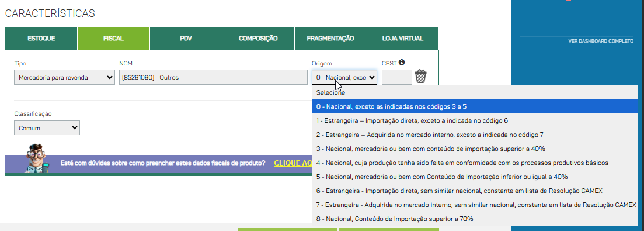Click the CEST info icon
This screenshot has width=644, height=231.
402,63
